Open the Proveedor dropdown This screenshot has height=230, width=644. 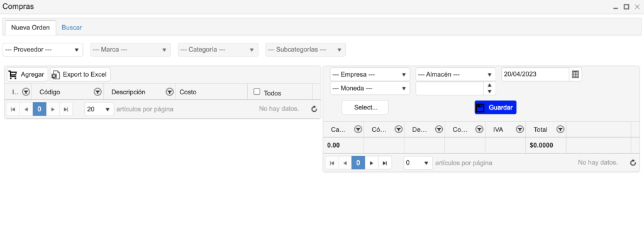[x=43, y=49]
